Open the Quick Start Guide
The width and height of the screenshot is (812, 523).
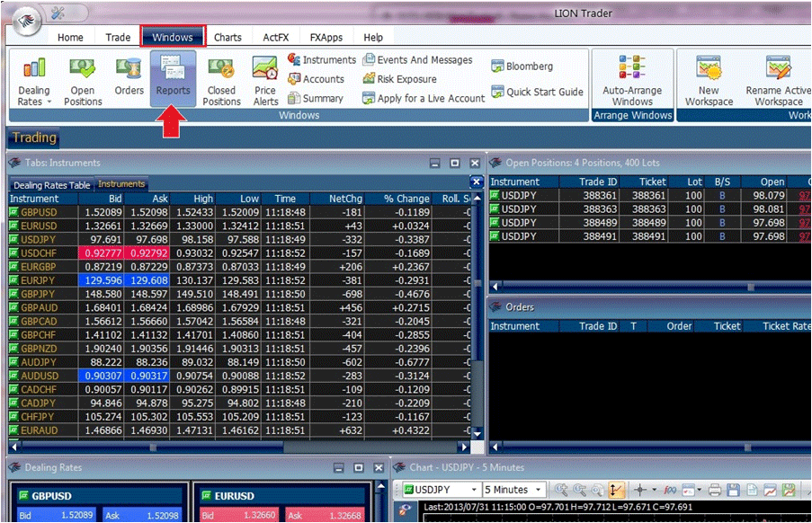[537, 92]
